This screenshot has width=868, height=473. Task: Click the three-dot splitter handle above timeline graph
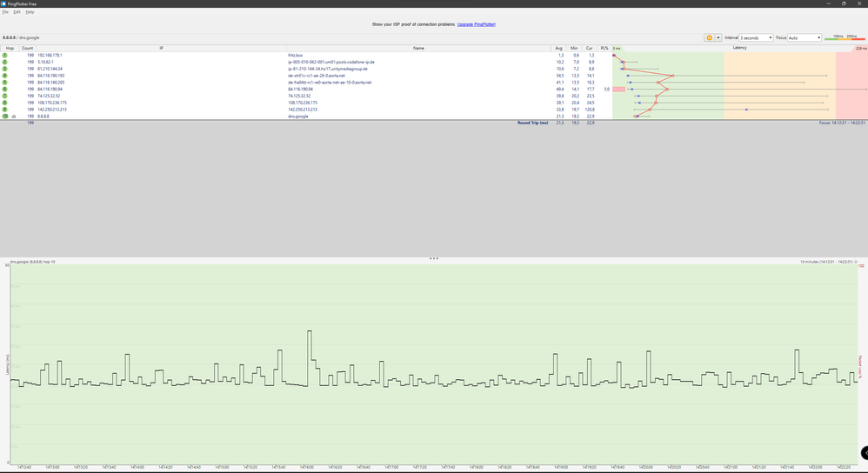click(434, 258)
